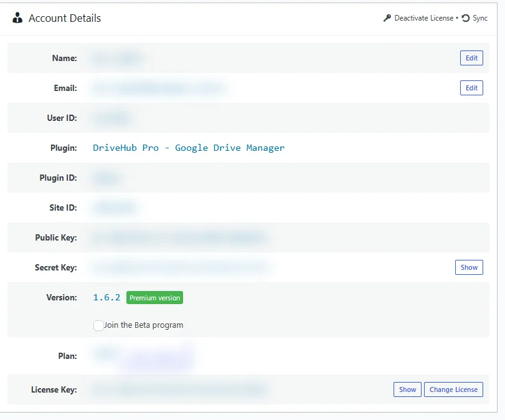Click the blurred Public Key value

click(x=181, y=237)
